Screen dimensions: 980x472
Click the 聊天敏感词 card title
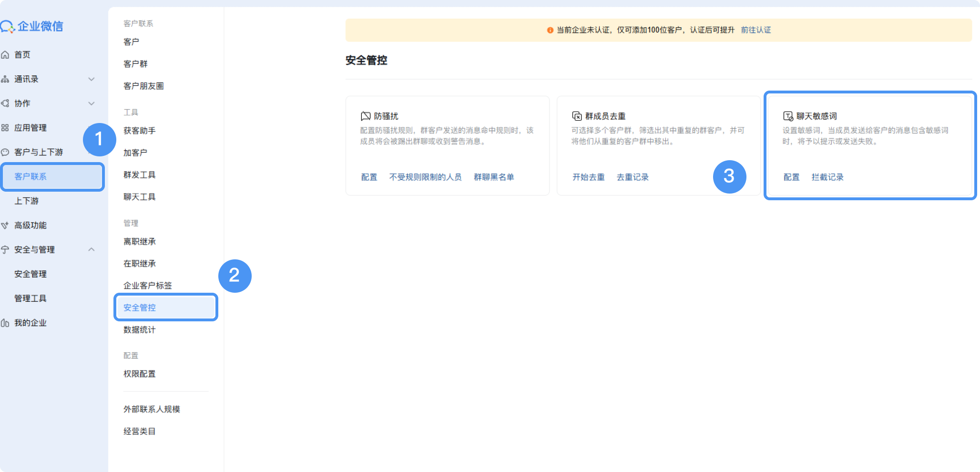pos(817,116)
